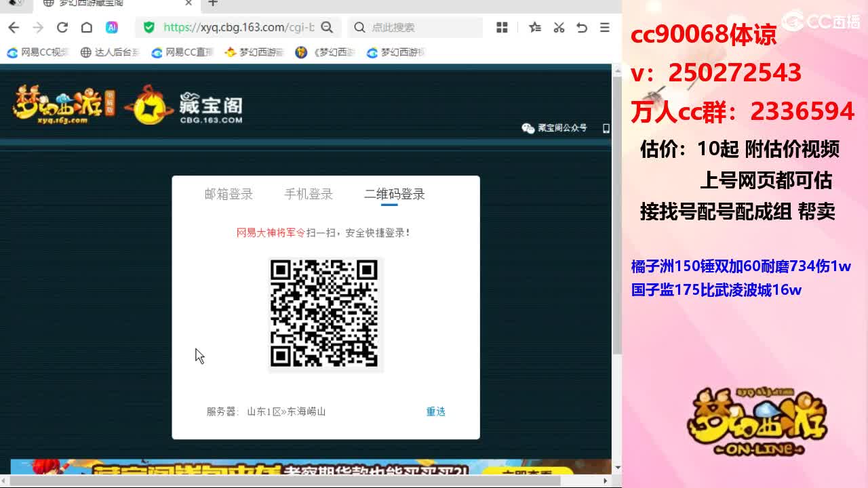Image resolution: width=868 pixels, height=488 pixels.
Task: Open the browser hamburger menu
Action: coord(605,27)
